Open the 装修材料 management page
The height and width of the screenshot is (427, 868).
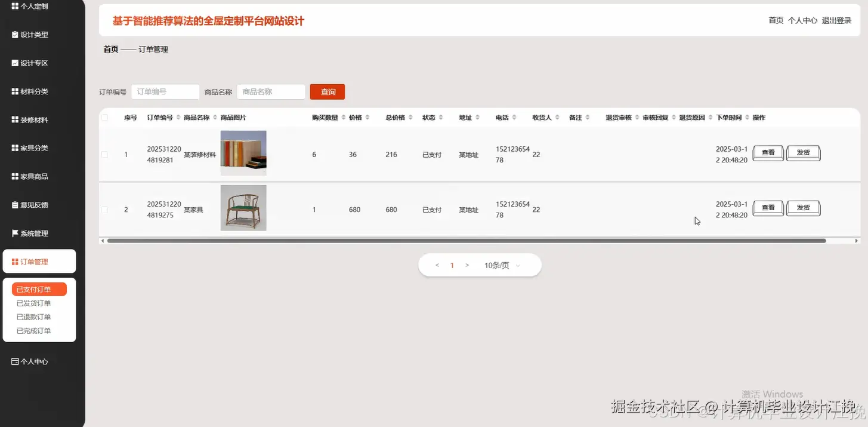click(x=30, y=119)
